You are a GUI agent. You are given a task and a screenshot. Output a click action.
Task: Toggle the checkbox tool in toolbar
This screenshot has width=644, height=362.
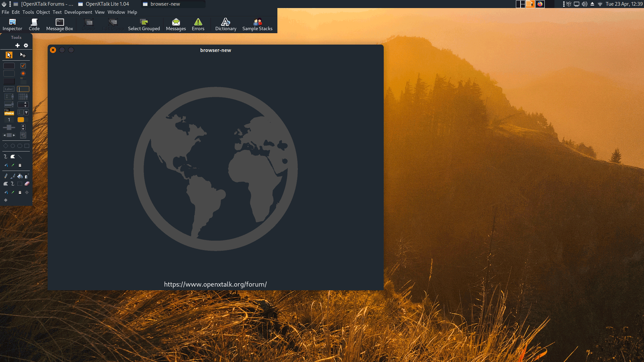pyautogui.click(x=23, y=65)
